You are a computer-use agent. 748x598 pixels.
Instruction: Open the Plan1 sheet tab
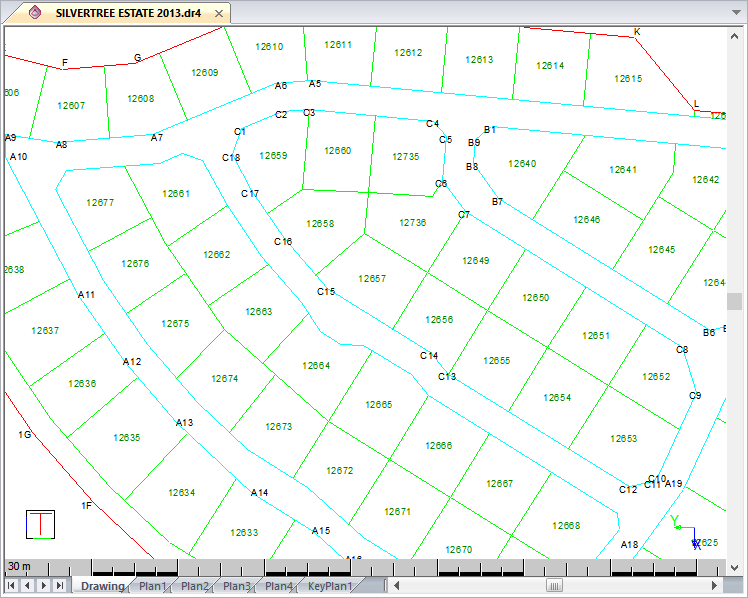[x=153, y=586]
